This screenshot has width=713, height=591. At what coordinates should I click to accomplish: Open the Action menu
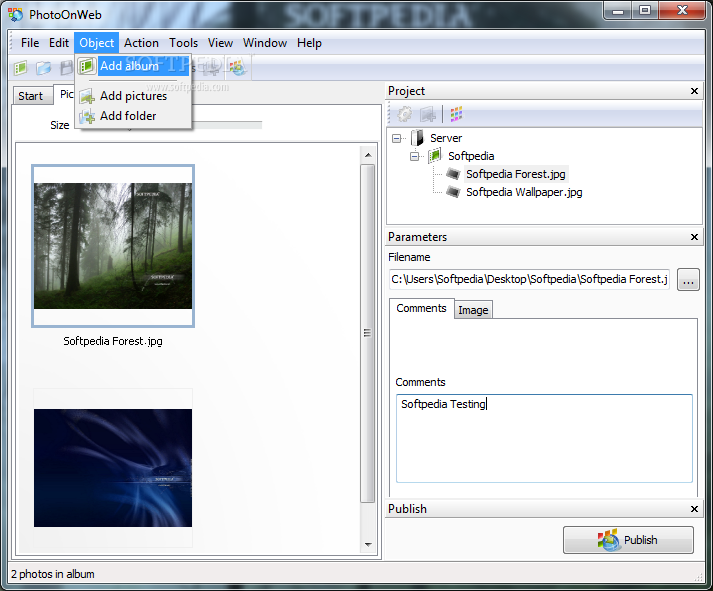[141, 43]
